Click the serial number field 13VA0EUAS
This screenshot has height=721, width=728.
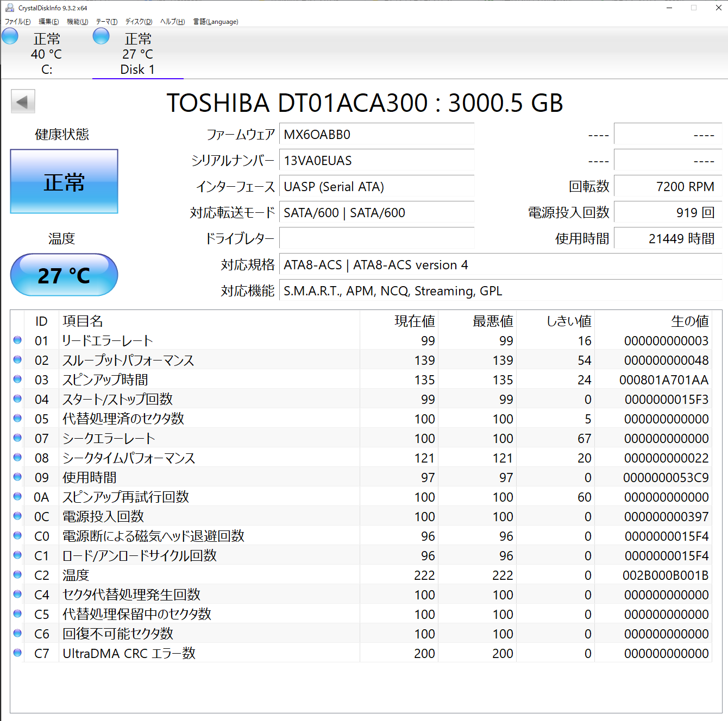coord(376,161)
